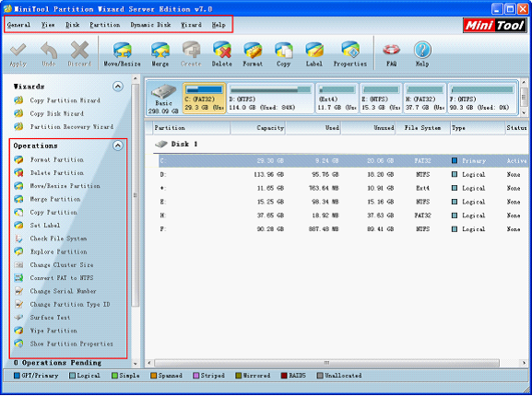The image size is (532, 396).
Task: Select the E: partition row
Action: (343, 202)
